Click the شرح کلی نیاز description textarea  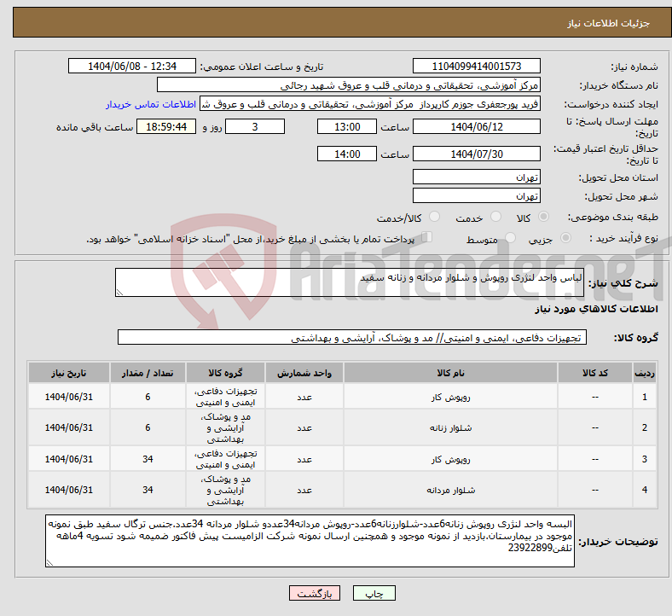coord(350,282)
